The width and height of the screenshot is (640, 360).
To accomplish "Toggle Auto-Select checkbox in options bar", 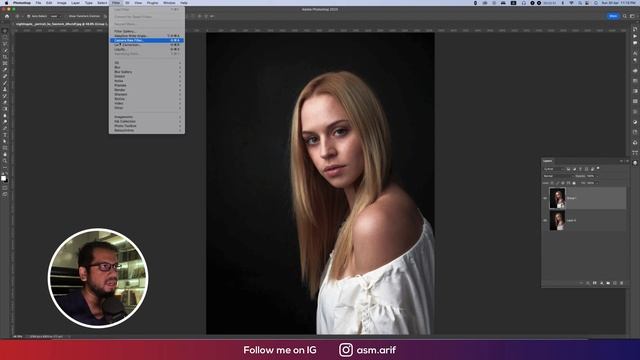I will (x=29, y=16).
